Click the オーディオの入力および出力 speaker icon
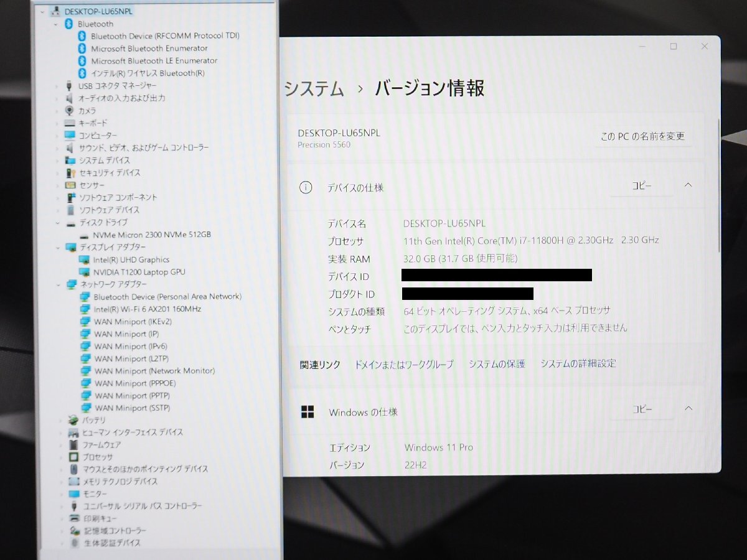 (x=69, y=98)
